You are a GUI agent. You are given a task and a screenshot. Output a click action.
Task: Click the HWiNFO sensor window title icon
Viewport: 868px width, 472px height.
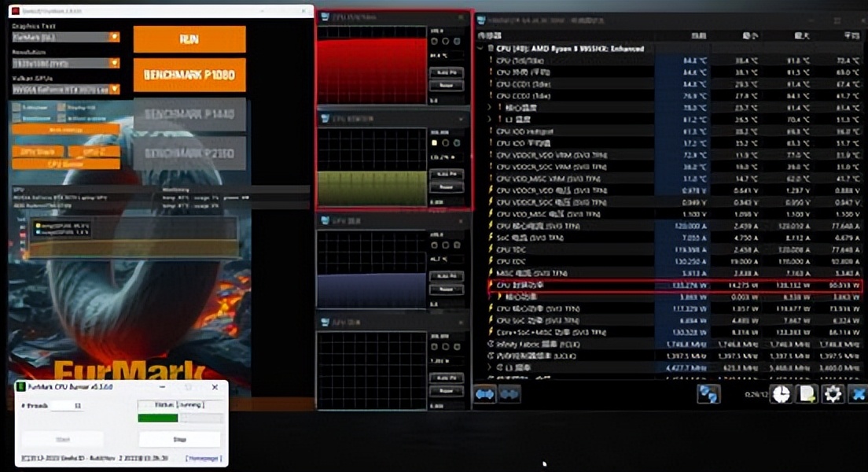tap(481, 20)
